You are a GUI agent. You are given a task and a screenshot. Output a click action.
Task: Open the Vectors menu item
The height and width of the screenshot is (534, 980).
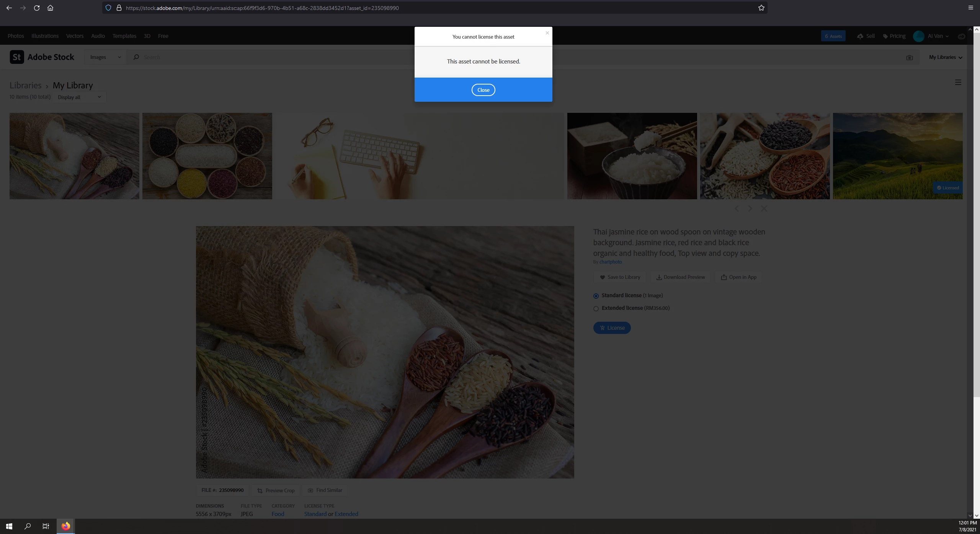[75, 36]
